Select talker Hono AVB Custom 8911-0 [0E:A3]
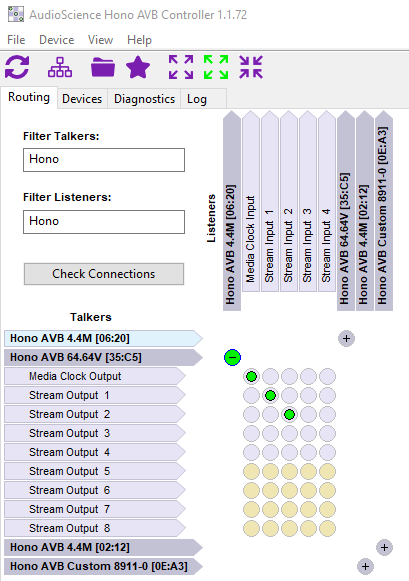The width and height of the screenshot is (409, 581). pos(103,566)
